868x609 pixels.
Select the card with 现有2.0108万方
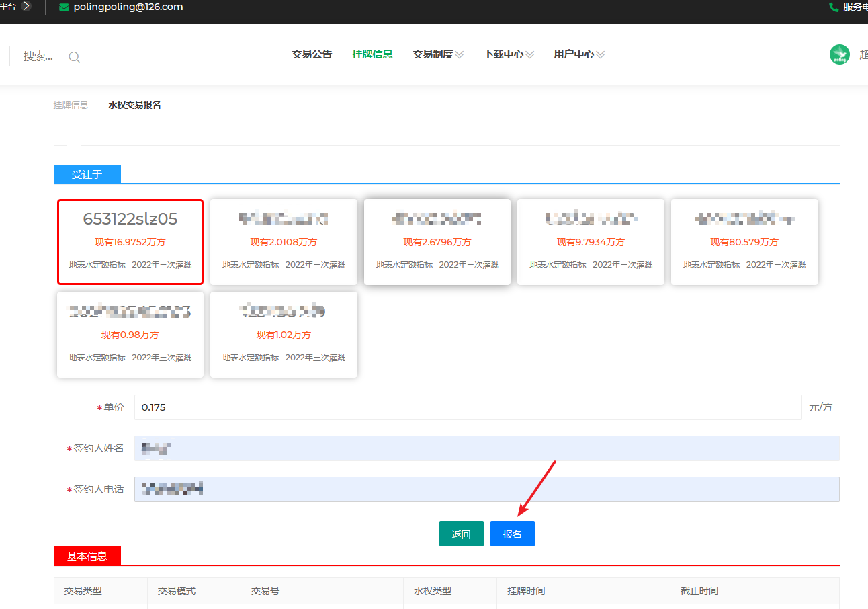[284, 242]
